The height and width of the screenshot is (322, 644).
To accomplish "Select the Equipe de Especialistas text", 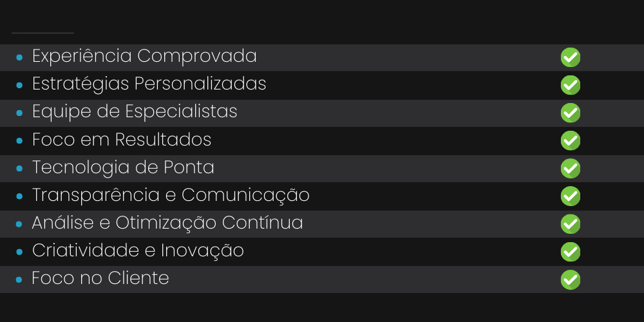I will tap(135, 111).
